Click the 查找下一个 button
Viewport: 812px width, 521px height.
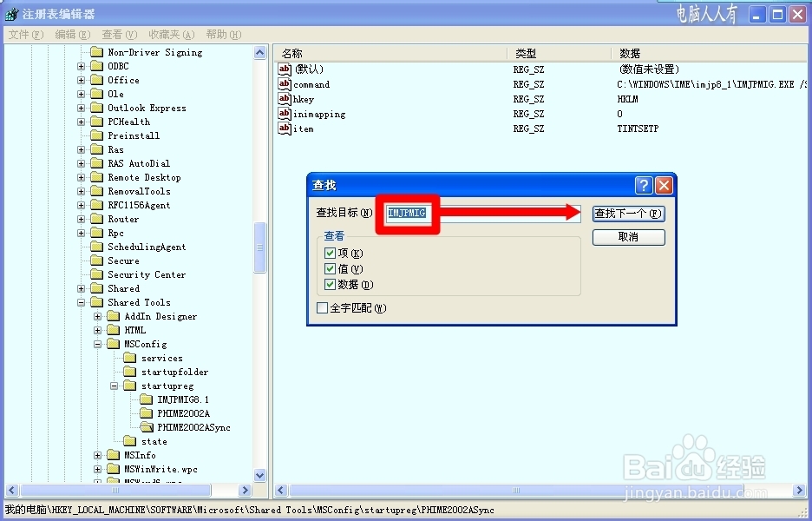[x=628, y=213]
